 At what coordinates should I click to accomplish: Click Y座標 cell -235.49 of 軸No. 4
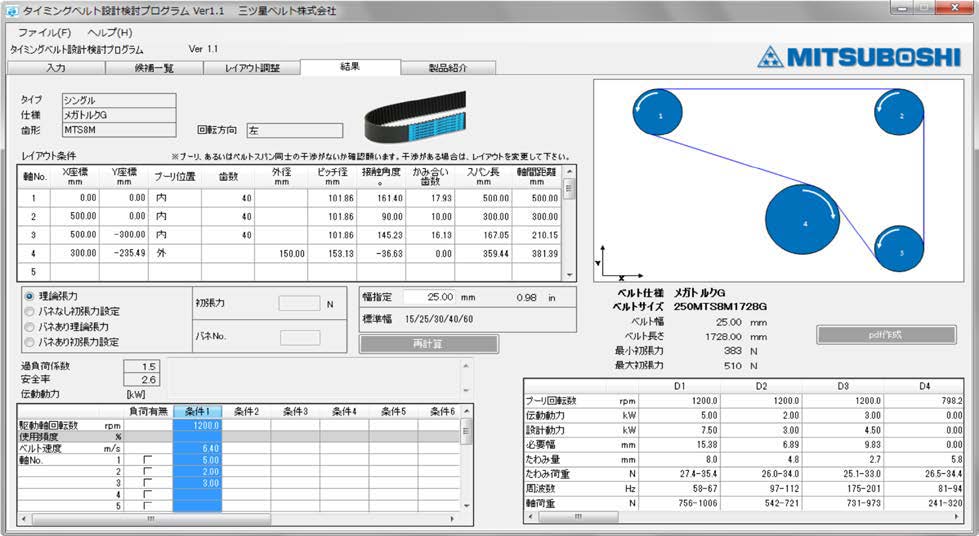(124, 253)
